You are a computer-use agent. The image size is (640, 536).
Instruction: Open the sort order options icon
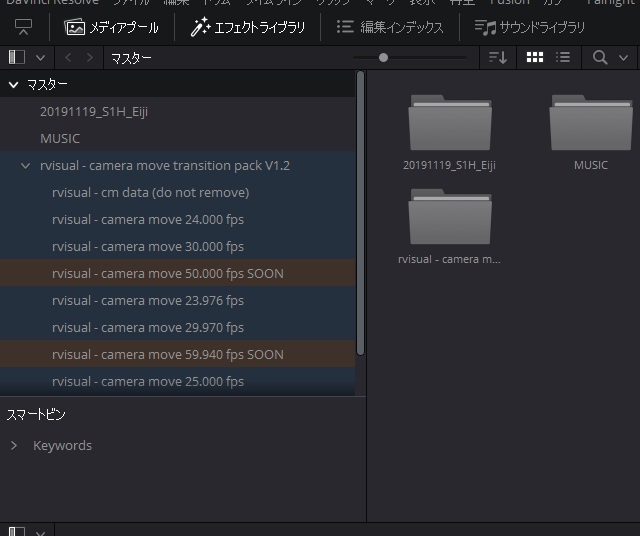498,58
